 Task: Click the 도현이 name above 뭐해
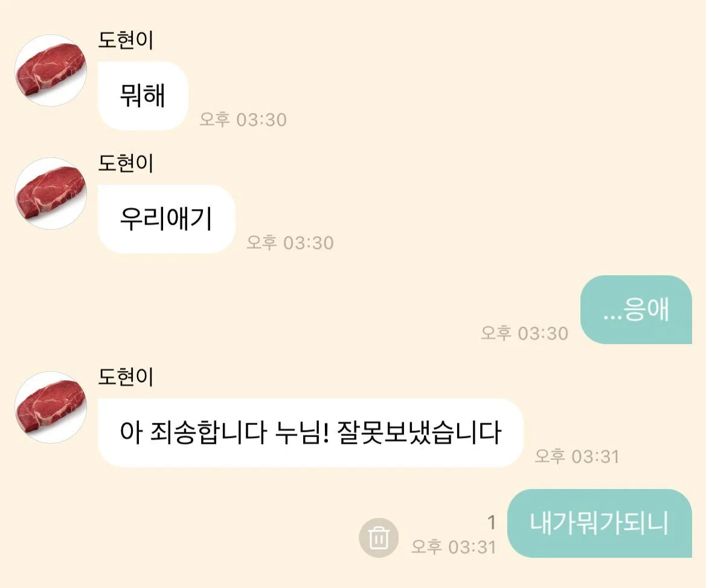pyautogui.click(x=126, y=40)
